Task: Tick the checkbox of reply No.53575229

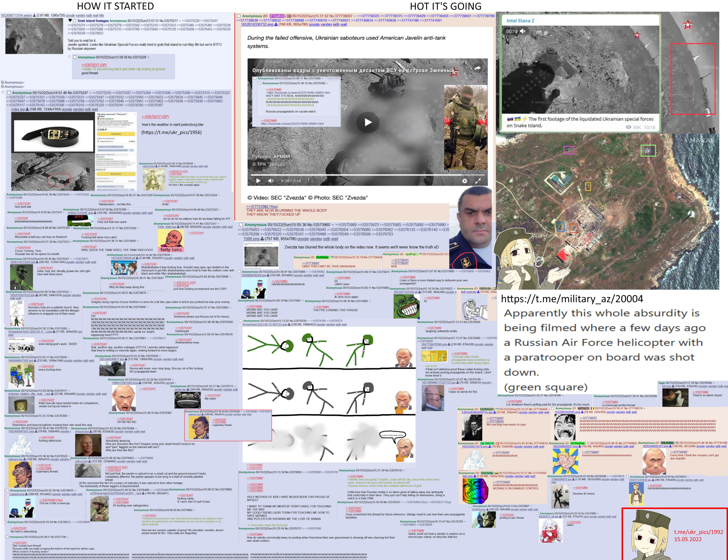Action: click(75, 57)
